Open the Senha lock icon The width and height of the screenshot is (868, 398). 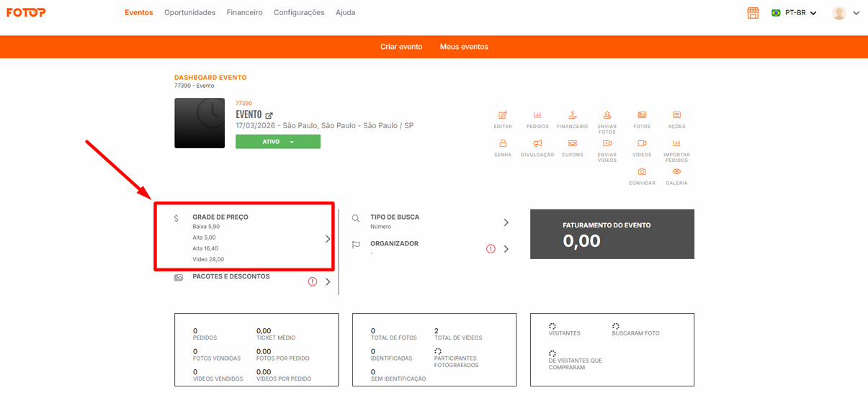click(503, 144)
